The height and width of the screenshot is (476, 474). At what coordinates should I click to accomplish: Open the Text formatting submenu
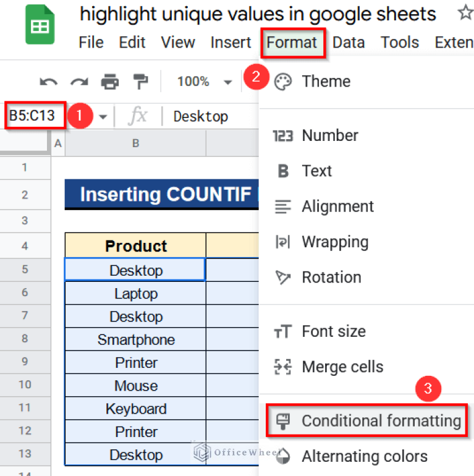(x=316, y=171)
